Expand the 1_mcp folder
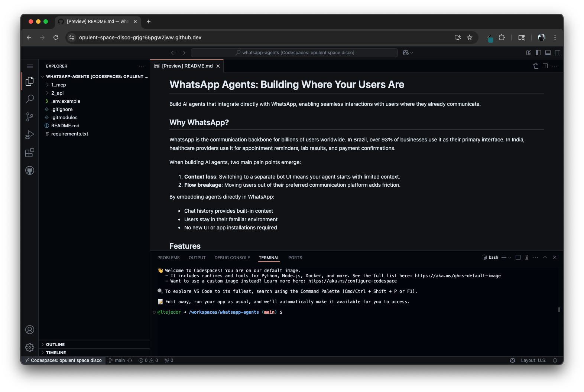The width and height of the screenshot is (584, 392). pyautogui.click(x=58, y=85)
